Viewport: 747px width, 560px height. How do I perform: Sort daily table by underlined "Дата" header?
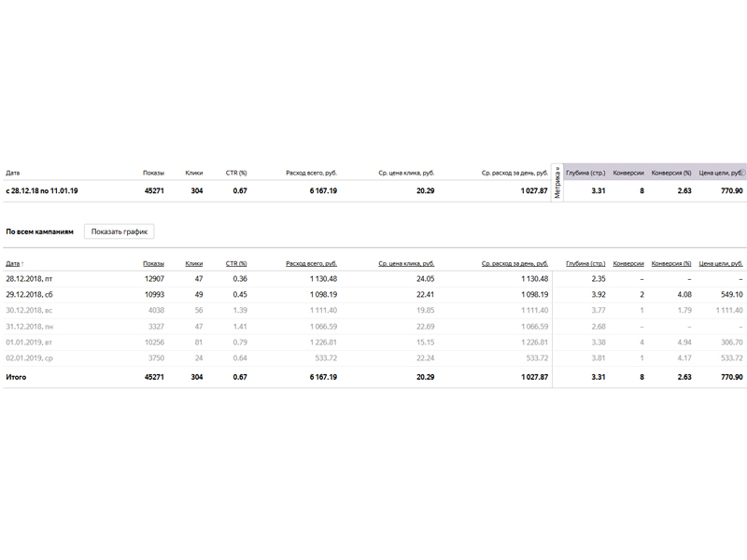click(x=13, y=264)
